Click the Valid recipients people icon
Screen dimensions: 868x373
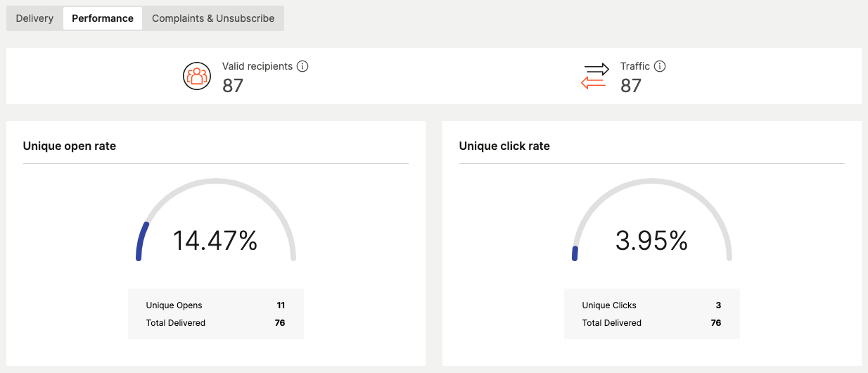[x=197, y=76]
